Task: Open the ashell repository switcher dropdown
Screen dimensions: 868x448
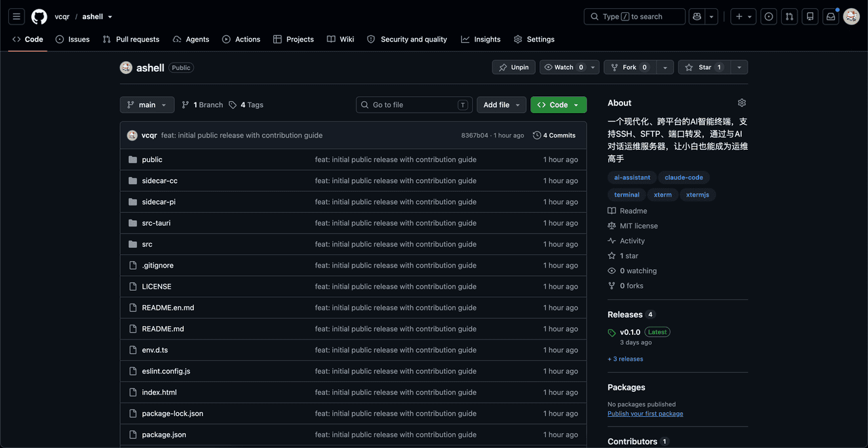Action: pyautogui.click(x=98, y=17)
